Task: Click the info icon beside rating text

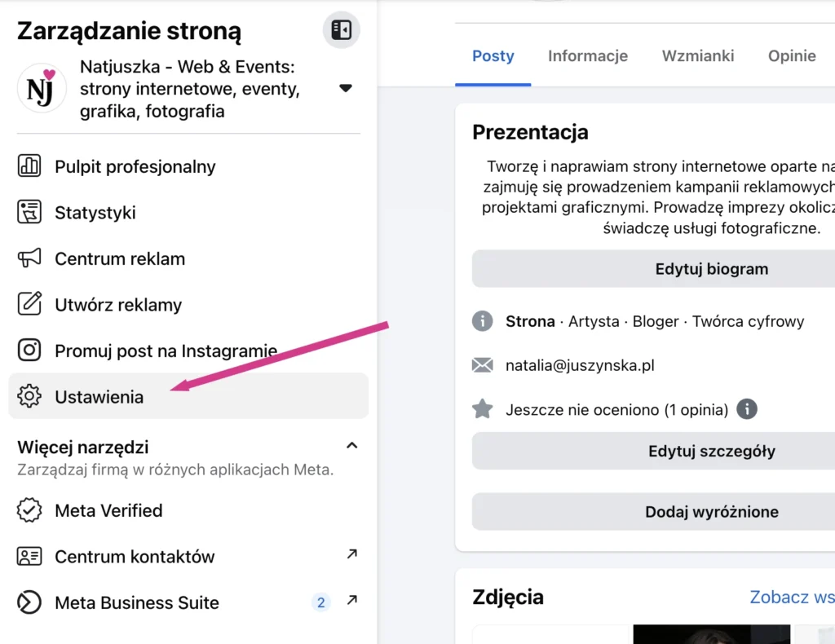Action: 747,409
